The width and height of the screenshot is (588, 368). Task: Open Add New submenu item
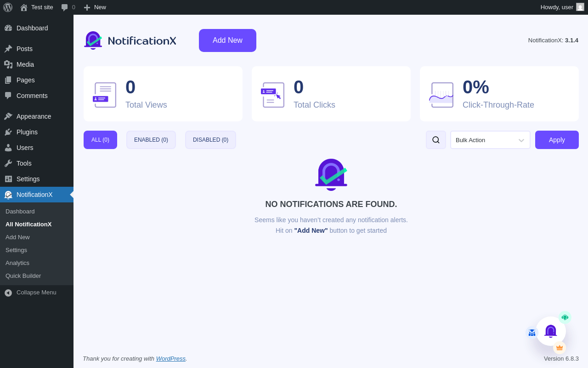point(37,237)
